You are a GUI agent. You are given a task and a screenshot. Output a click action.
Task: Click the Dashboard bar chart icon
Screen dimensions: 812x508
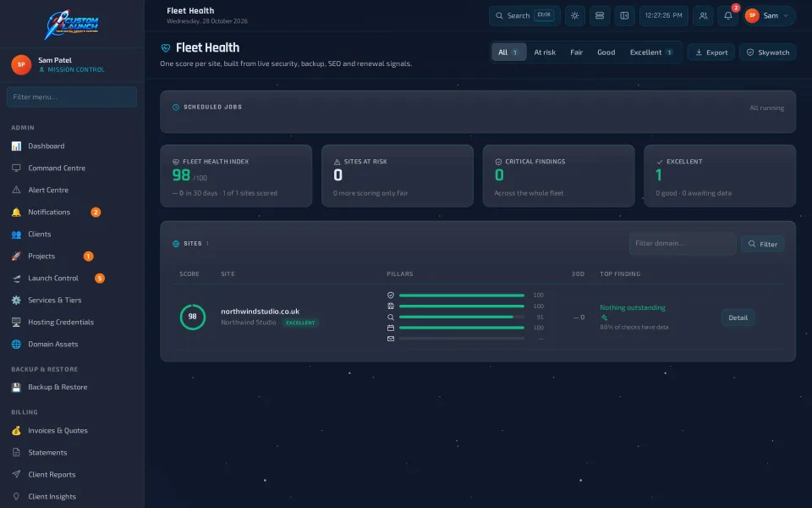(17, 146)
